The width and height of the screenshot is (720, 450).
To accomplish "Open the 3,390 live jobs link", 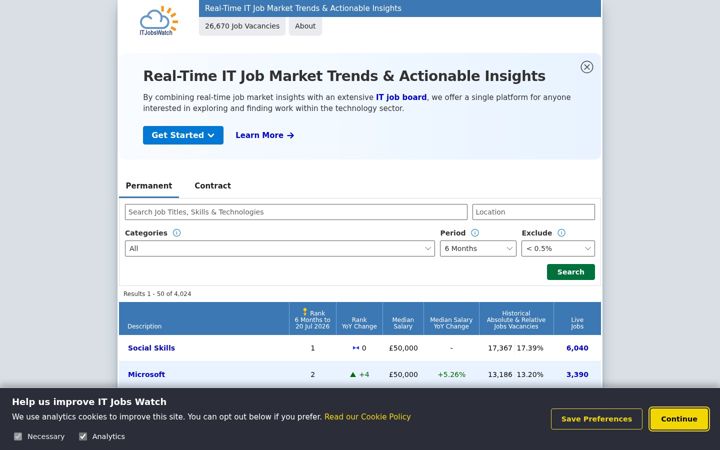I will [577, 375].
